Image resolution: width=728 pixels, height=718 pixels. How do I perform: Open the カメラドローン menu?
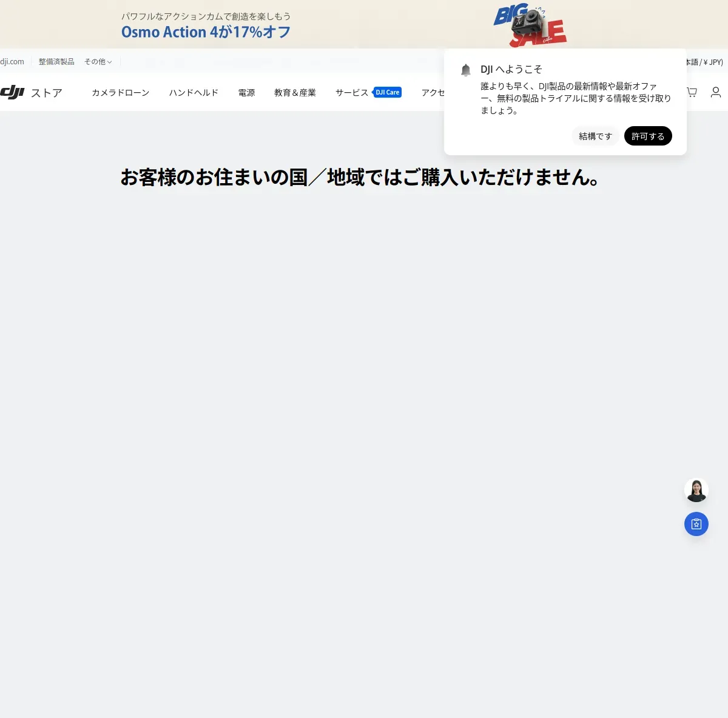tap(120, 93)
